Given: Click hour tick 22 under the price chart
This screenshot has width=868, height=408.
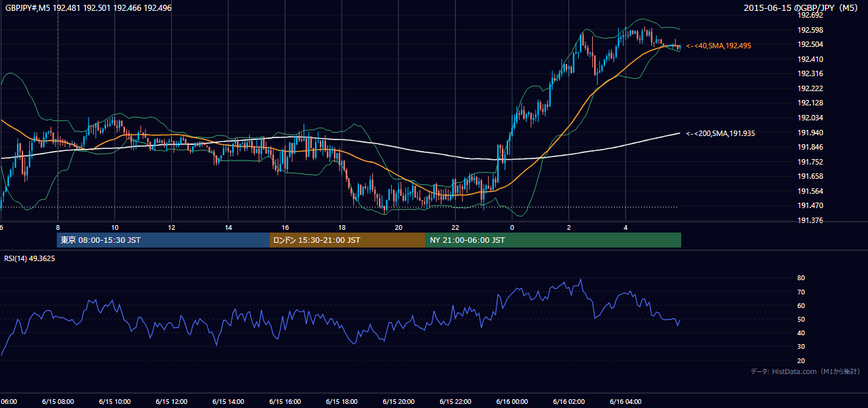Looking at the screenshot, I should tap(455, 227).
